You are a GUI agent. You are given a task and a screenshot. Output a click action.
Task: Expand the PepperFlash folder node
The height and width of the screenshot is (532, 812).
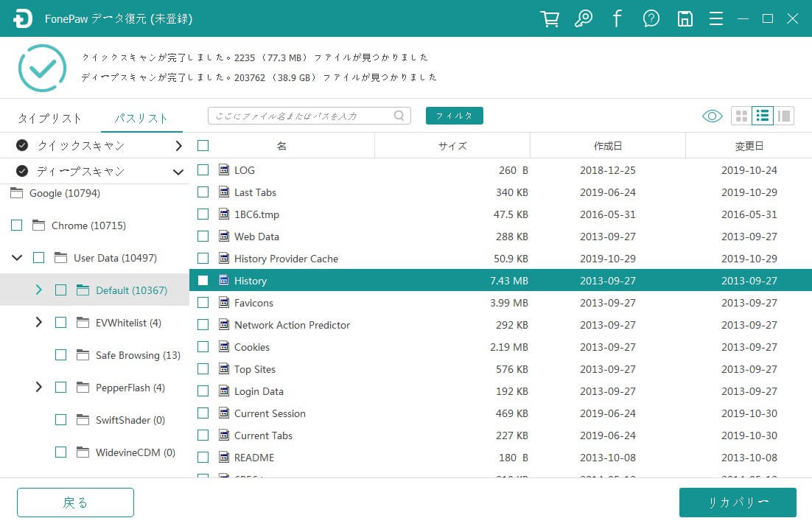(x=39, y=387)
